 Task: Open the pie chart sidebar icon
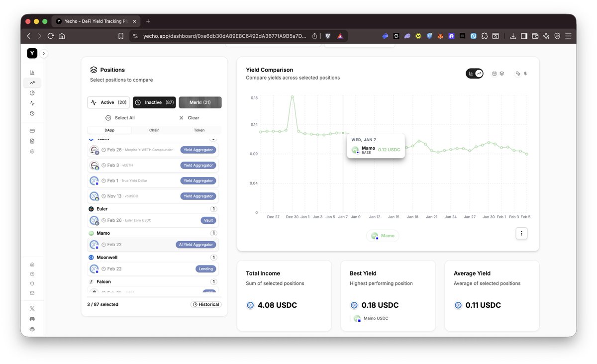tap(32, 92)
